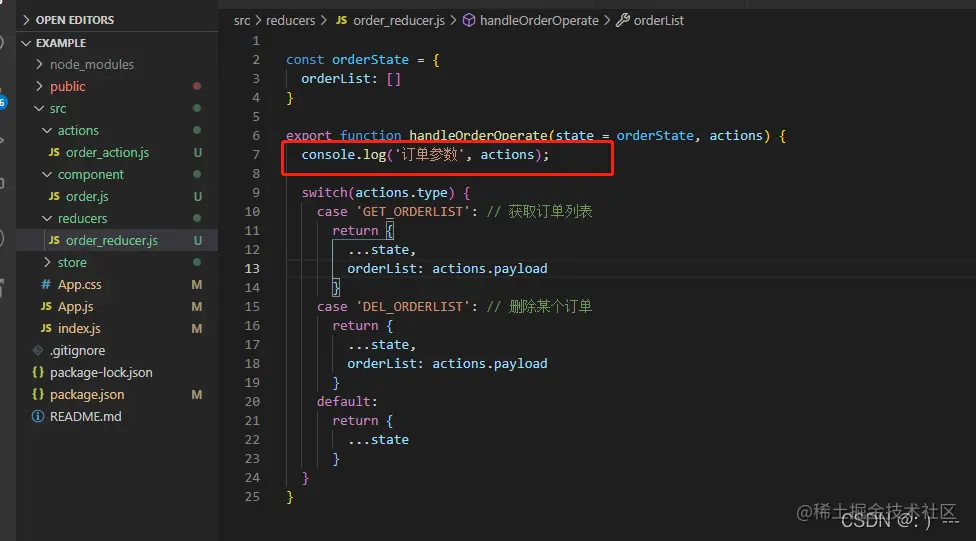Click the wrench icon before orderList breadcrumb
Viewport: 976px width, 541px height.
click(x=622, y=21)
